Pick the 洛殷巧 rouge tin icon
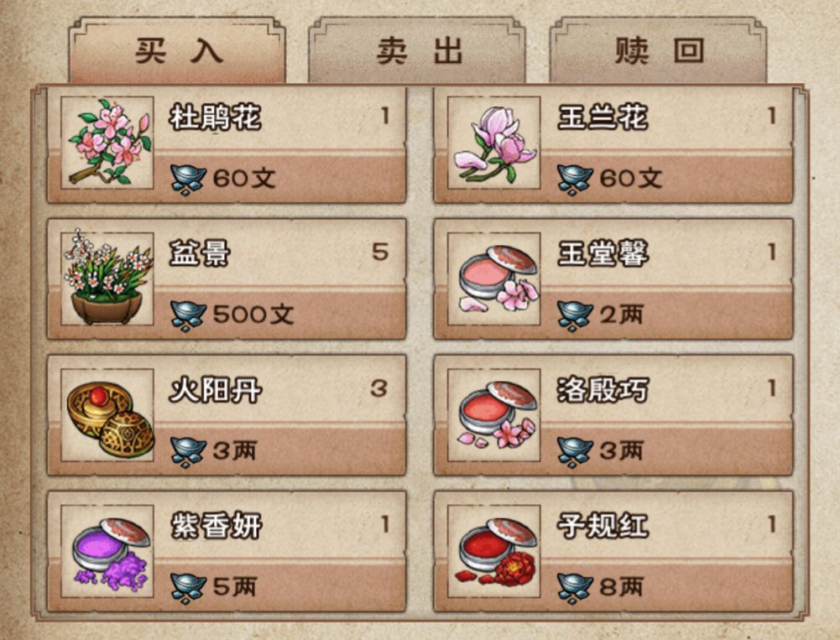840x640 pixels. pos(493,415)
